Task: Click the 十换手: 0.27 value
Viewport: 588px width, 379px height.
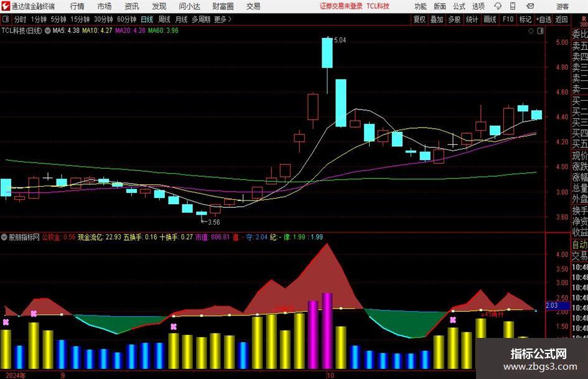Action: pos(176,237)
